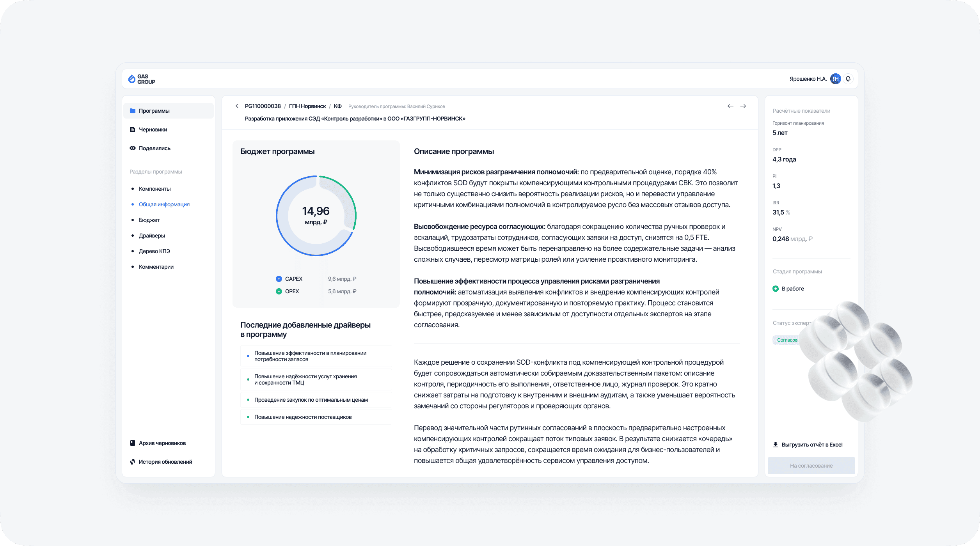Click the Разделы программы label
The width and height of the screenshot is (980, 546).
[x=156, y=172]
